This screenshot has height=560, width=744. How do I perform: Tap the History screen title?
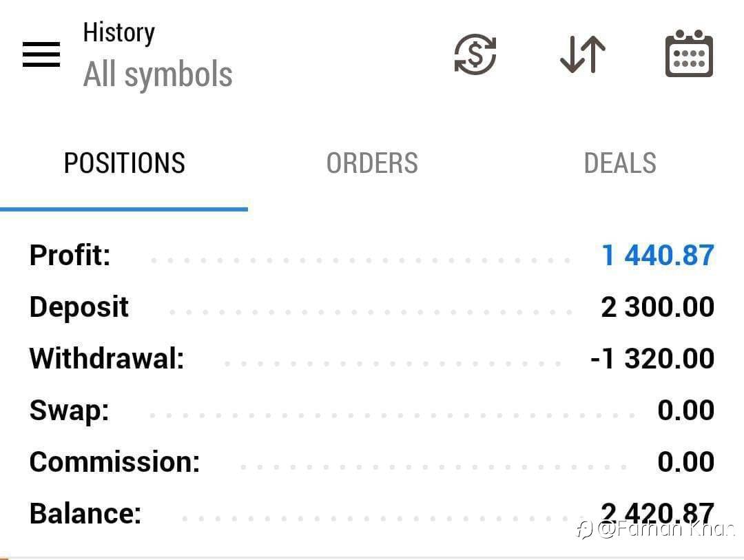coord(118,33)
